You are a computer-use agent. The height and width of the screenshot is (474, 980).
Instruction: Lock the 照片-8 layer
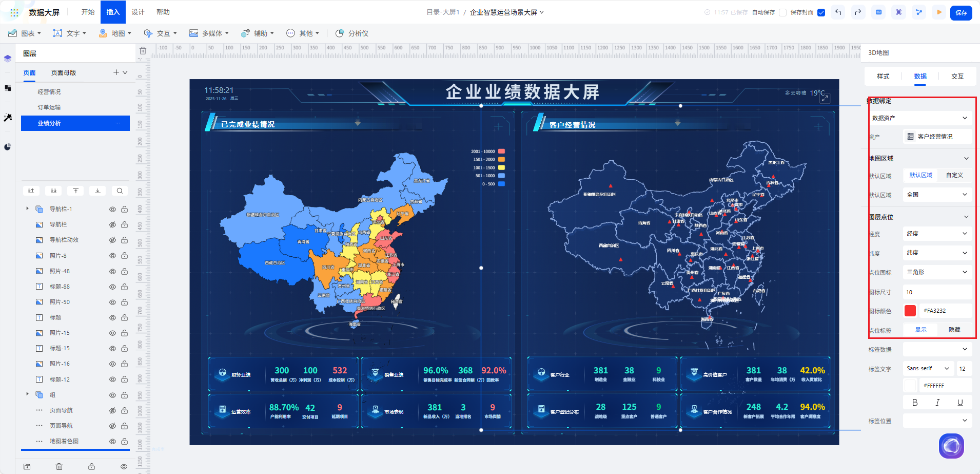coord(124,256)
